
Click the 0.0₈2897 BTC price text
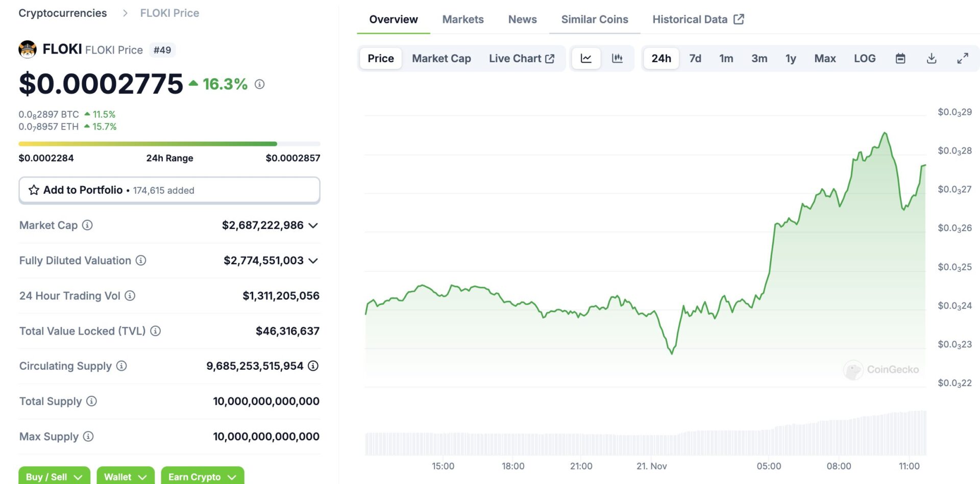(x=49, y=115)
